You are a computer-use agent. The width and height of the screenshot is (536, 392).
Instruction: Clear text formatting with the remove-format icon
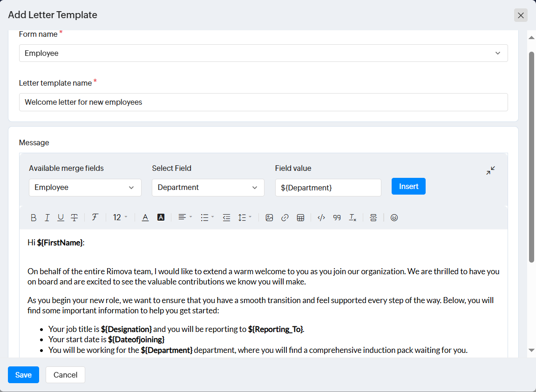[353, 217]
